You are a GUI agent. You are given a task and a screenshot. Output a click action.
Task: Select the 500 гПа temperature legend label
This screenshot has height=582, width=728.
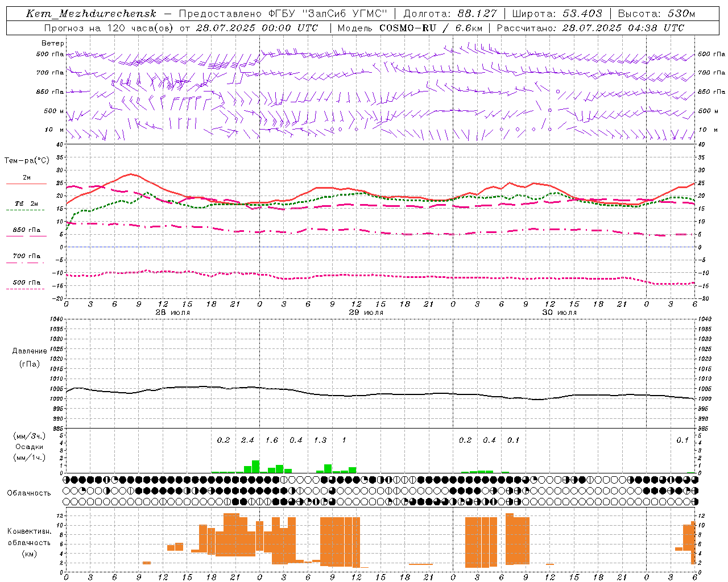(x=27, y=282)
